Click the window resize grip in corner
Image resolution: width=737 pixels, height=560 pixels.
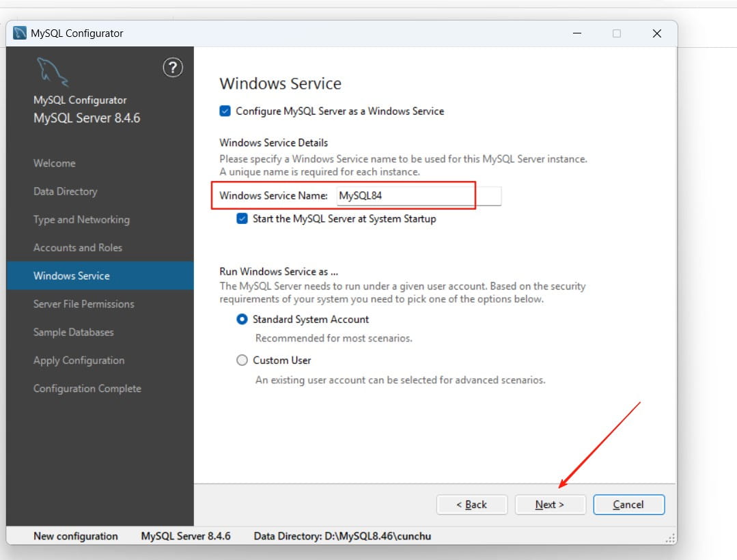(x=671, y=538)
